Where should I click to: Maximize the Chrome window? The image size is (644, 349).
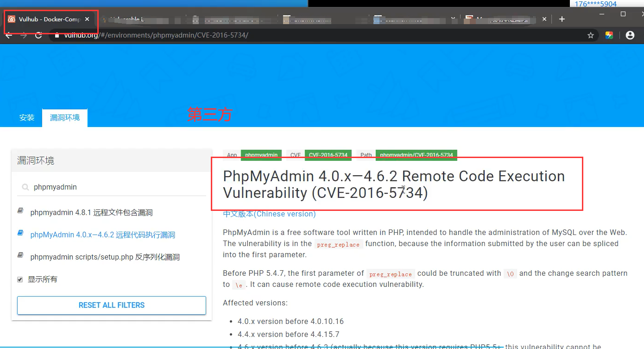tap(623, 14)
